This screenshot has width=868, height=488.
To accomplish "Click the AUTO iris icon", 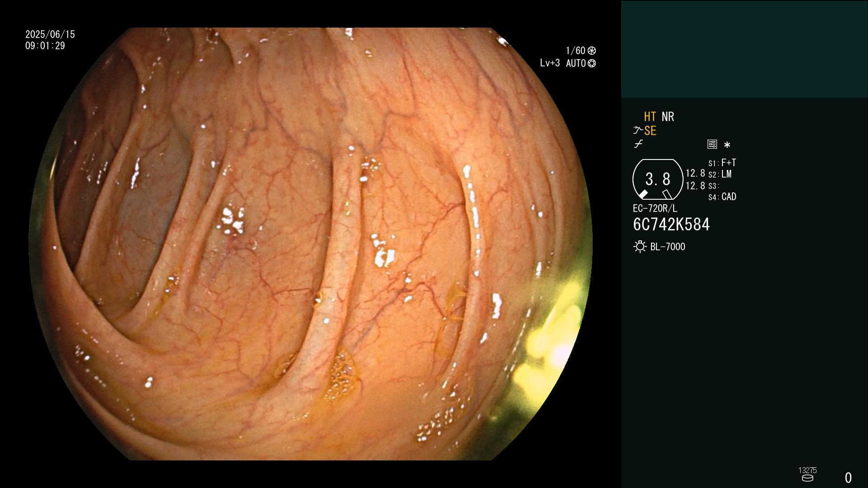I will [x=591, y=63].
